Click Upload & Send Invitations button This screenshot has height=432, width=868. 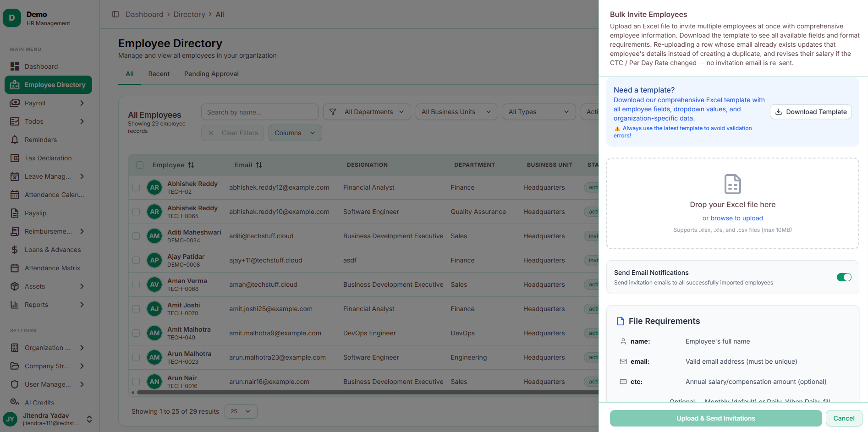tap(716, 418)
